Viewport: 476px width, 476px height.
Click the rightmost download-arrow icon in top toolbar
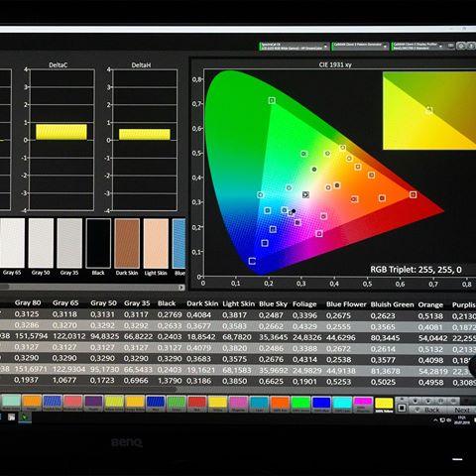pos(471,46)
